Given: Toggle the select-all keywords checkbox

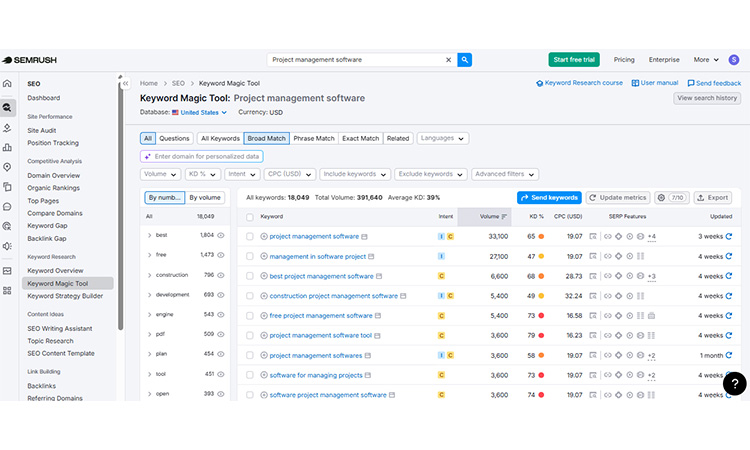Looking at the screenshot, I should (250, 217).
